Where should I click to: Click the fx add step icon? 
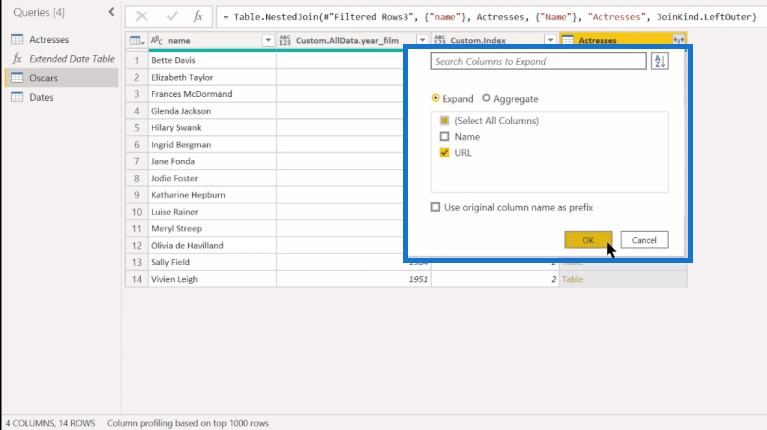tap(198, 17)
